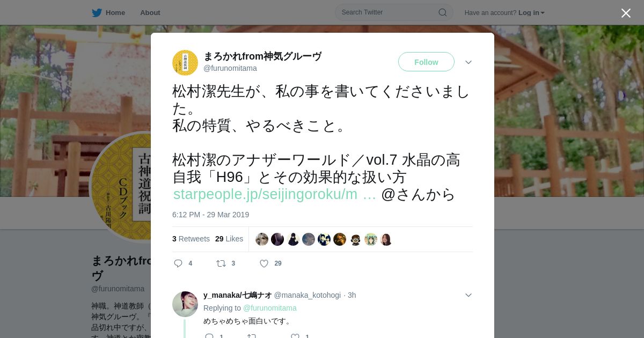The image size is (644, 338).
Task: Open y_manaka's reply avatar
Action: [185, 304]
